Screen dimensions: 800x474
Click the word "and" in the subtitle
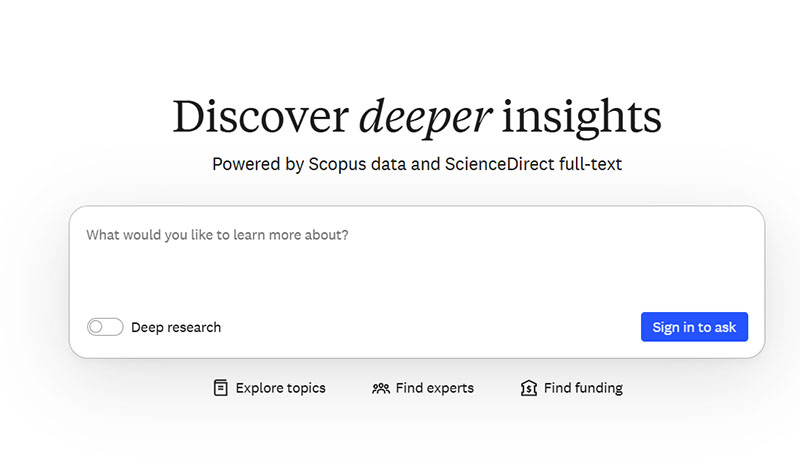(x=426, y=164)
